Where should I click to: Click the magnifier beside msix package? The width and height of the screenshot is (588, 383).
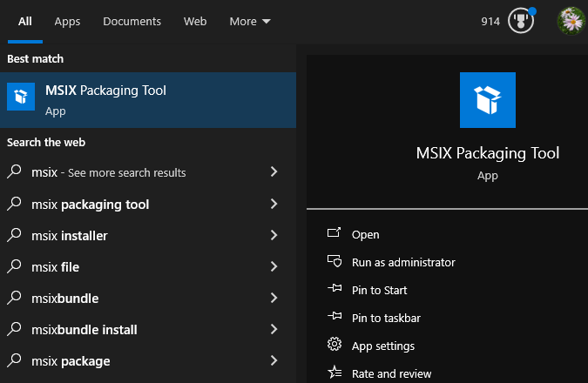coord(14,360)
